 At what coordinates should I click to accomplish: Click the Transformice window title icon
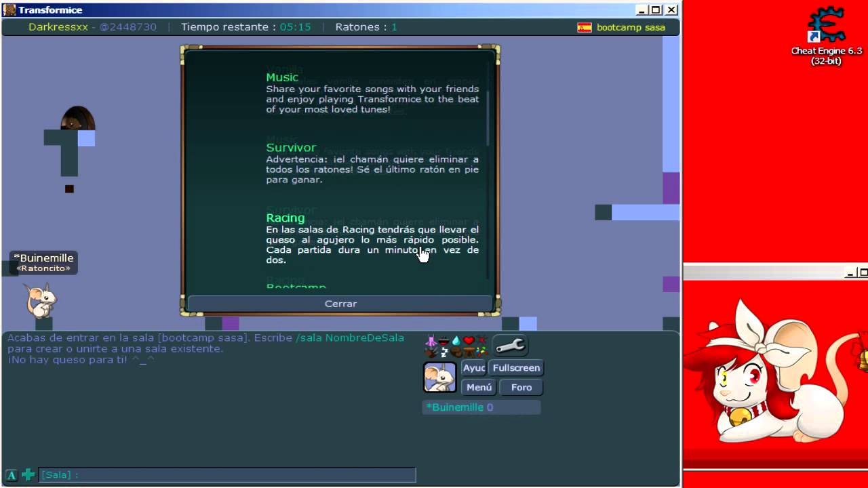point(9,9)
